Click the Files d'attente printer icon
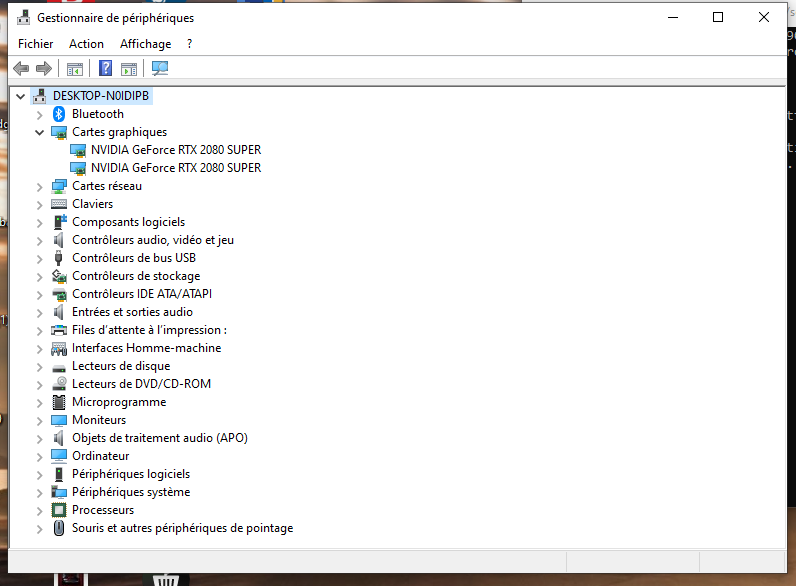The width and height of the screenshot is (796, 586). pyautogui.click(x=59, y=331)
